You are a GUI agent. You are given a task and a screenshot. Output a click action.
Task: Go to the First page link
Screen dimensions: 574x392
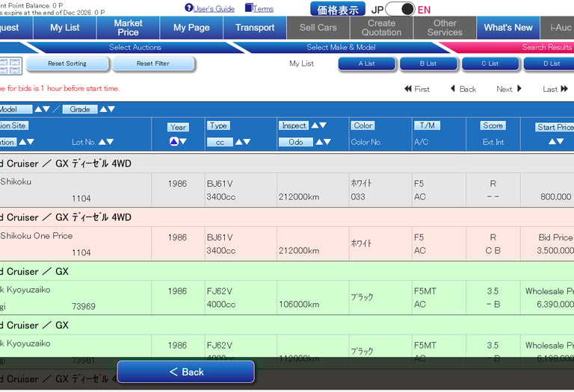pos(422,89)
